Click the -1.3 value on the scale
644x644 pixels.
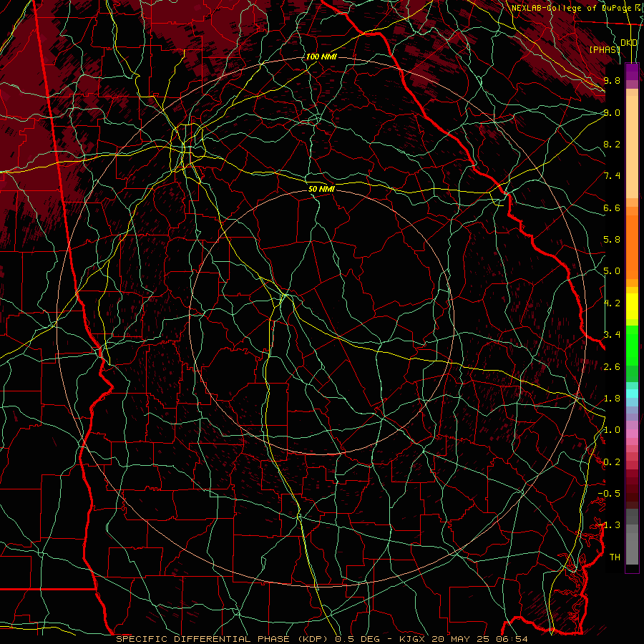(609, 525)
